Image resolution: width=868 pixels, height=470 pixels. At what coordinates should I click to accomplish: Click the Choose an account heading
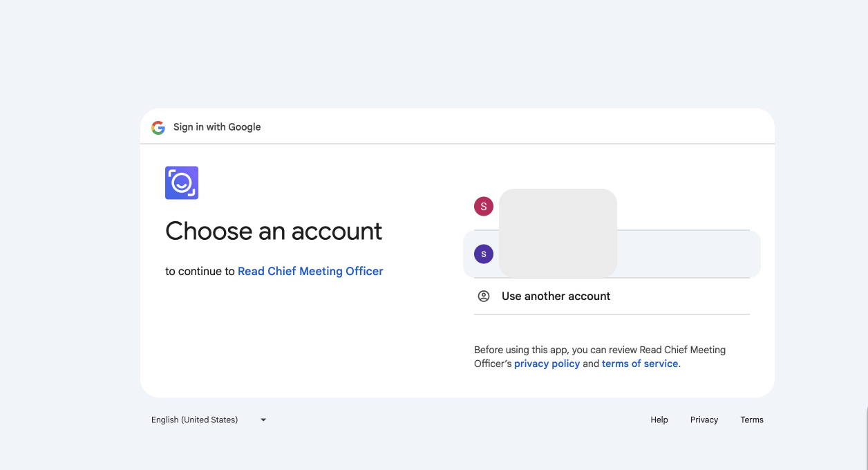pyautogui.click(x=274, y=231)
